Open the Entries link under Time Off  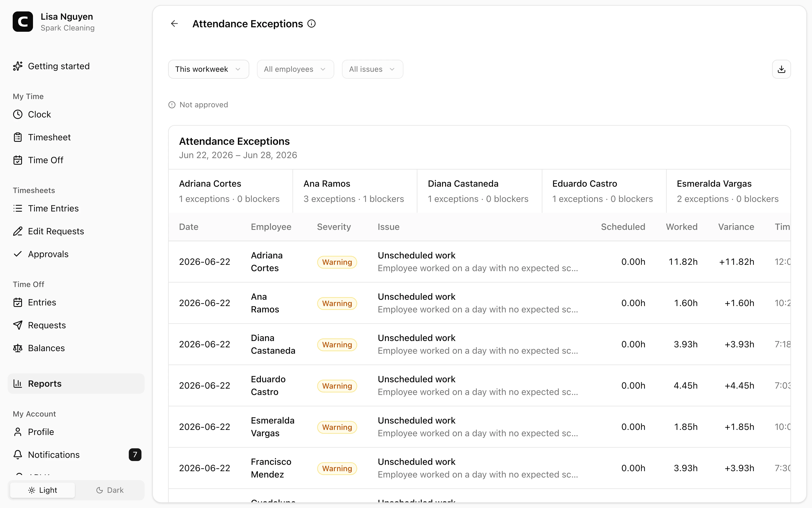(76, 302)
